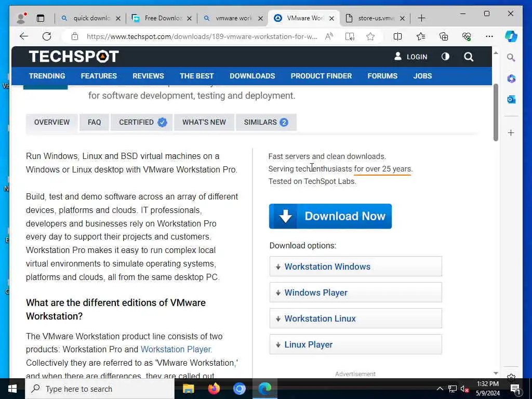
Task: Add this page to favorites star
Action: (x=370, y=36)
